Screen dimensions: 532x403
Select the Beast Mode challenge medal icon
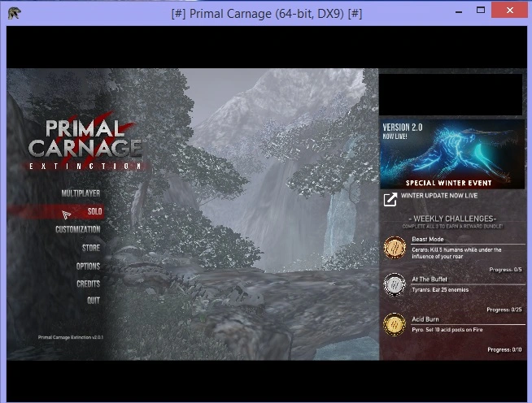[395, 248]
